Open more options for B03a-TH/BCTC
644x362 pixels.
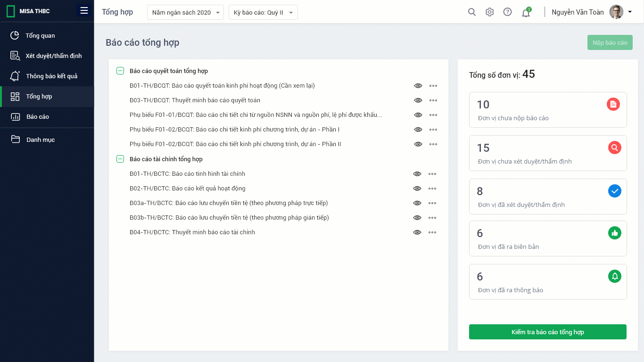[432, 203]
